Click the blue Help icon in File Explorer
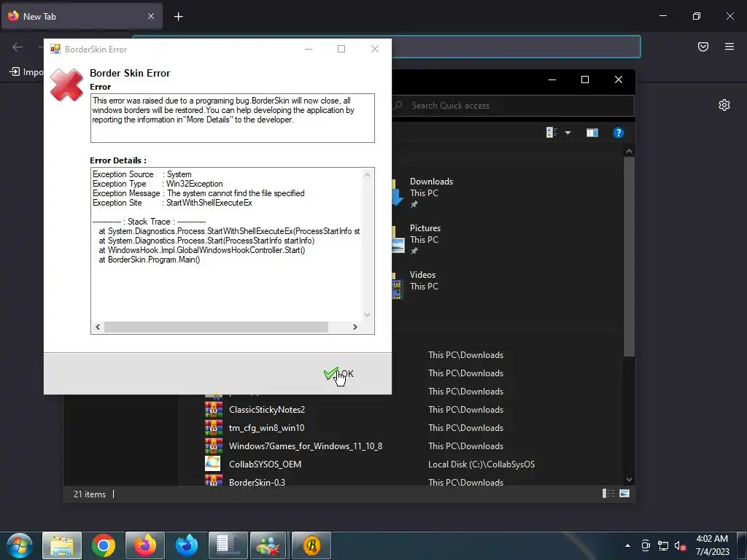Screen dimensions: 747x560 pyautogui.click(x=619, y=133)
